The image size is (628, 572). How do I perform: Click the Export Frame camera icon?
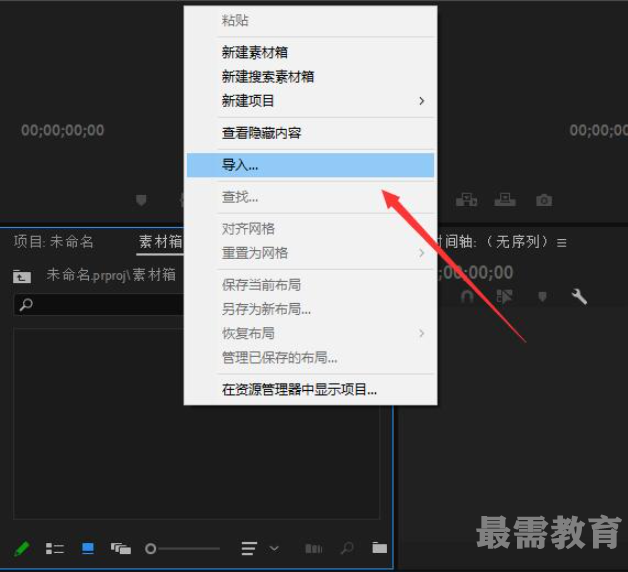[543, 200]
